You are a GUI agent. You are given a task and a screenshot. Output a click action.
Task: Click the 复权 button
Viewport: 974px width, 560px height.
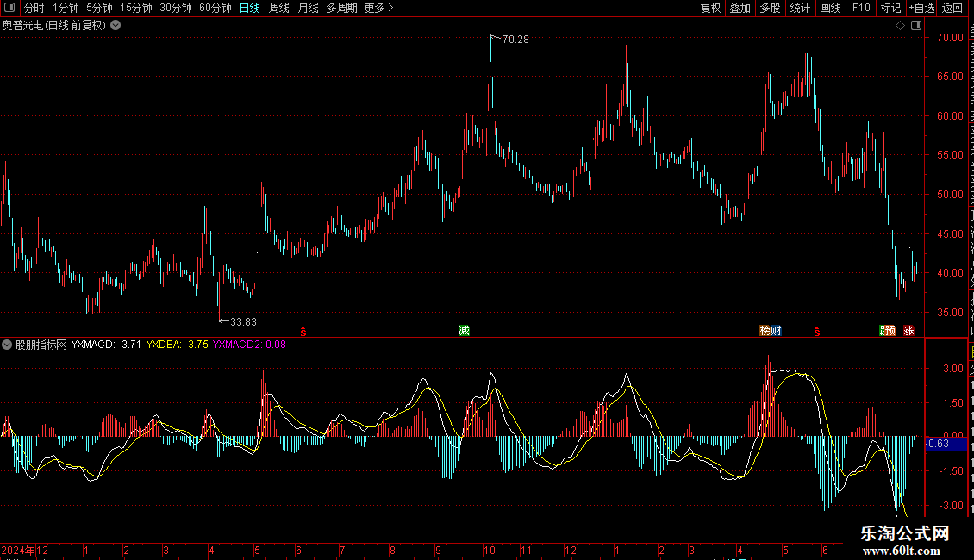point(710,8)
